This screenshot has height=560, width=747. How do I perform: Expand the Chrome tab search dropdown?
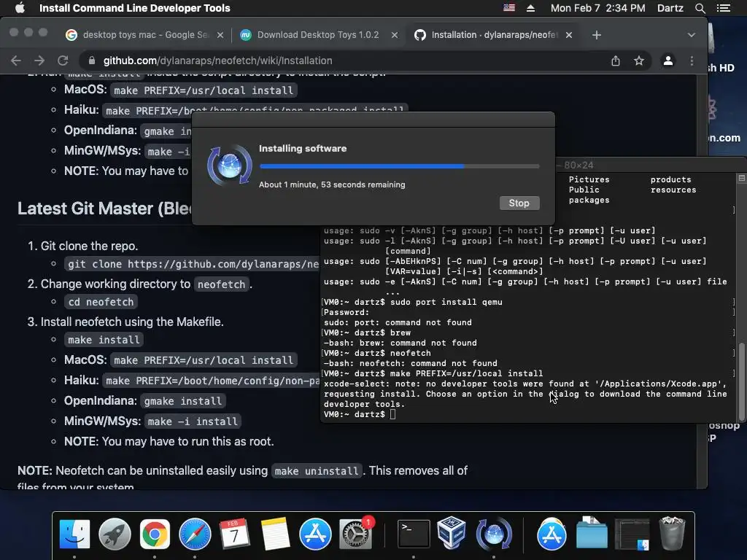pos(692,35)
